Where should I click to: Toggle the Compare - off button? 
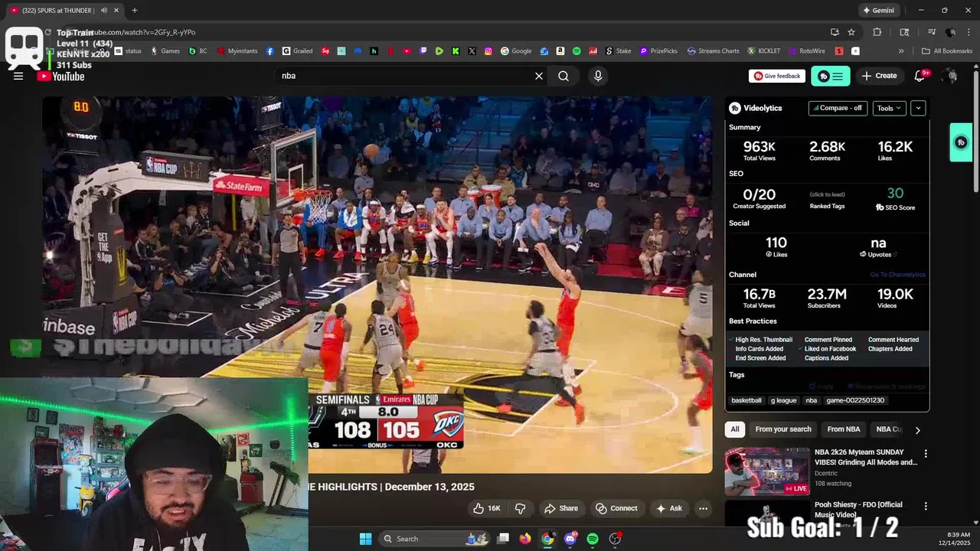click(838, 108)
